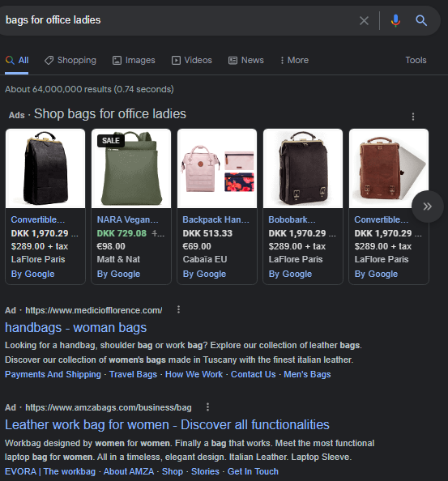This screenshot has width=448, height=481.
Task: Click the blue magnifier search button
Action: [x=421, y=21]
